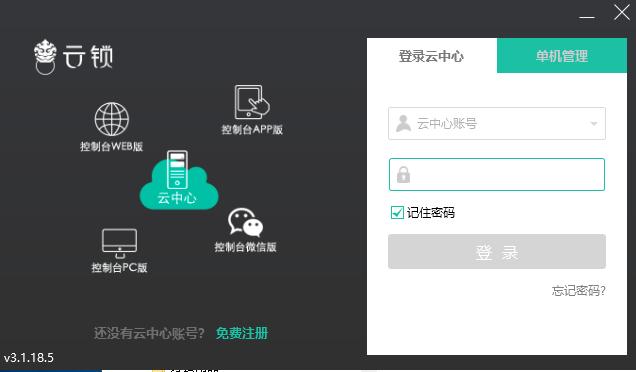Minimize the 云锁 window
Image resolution: width=636 pixels, height=372 pixels.
(x=587, y=17)
